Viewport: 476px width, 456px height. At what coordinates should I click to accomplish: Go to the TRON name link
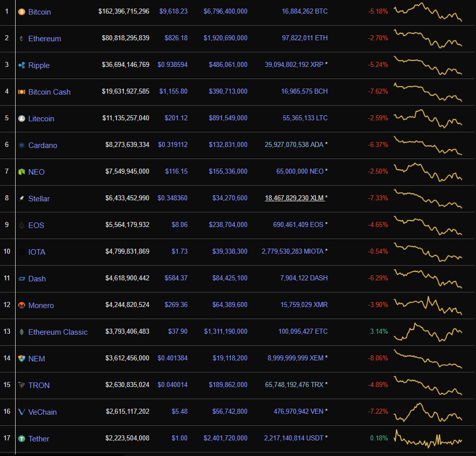click(39, 386)
